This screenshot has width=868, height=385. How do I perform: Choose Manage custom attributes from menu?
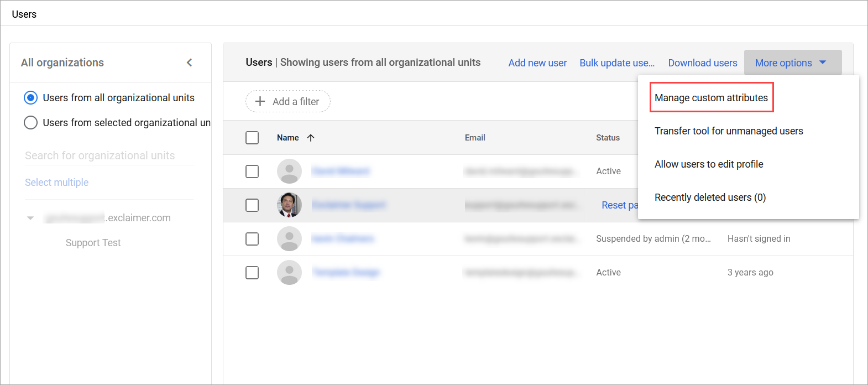tap(711, 98)
